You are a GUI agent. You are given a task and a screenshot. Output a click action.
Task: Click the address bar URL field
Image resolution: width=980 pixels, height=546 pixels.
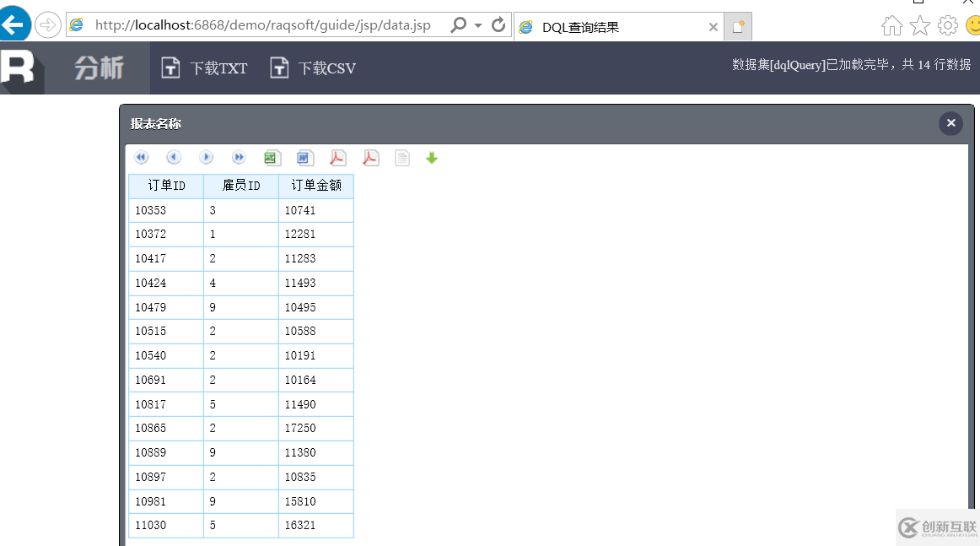tap(262, 25)
